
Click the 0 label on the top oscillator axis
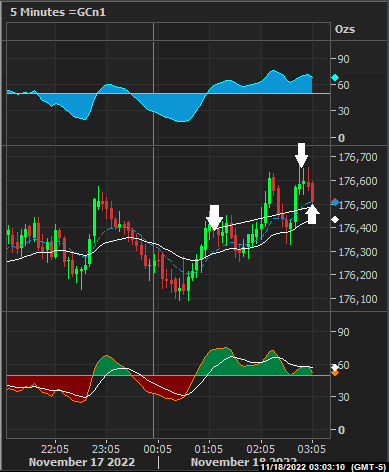click(x=341, y=138)
